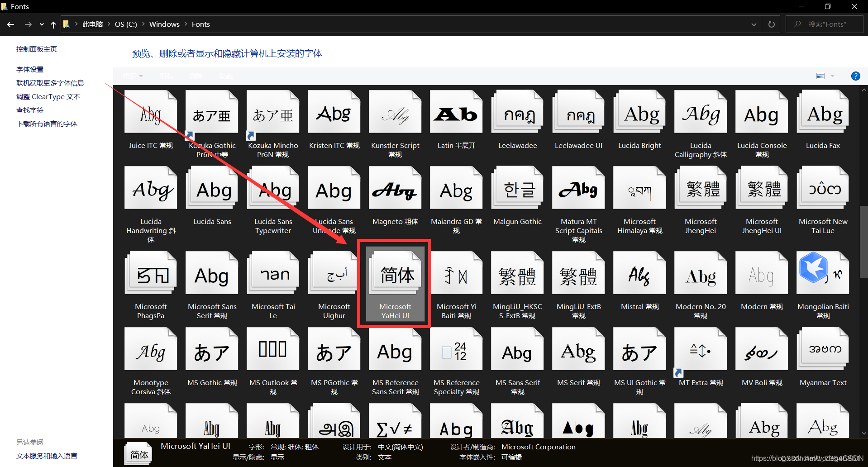
Task: Select the Kunstler Script font
Action: tap(395, 124)
